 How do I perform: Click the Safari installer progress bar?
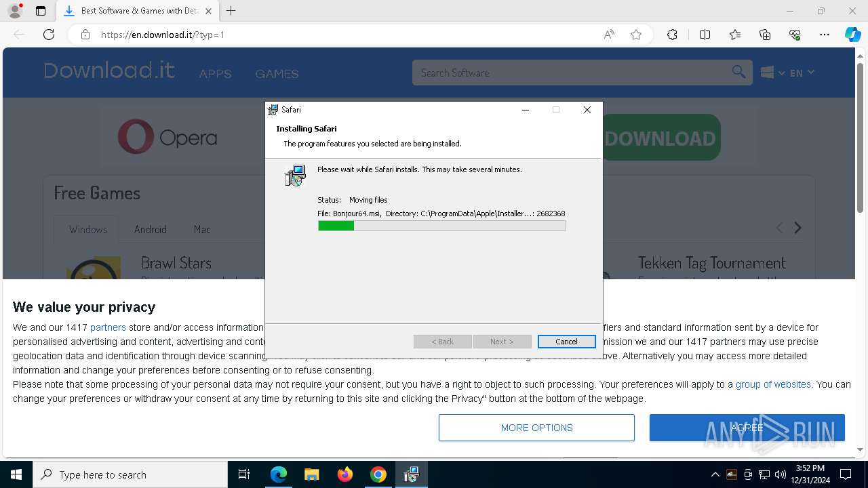pyautogui.click(x=442, y=226)
